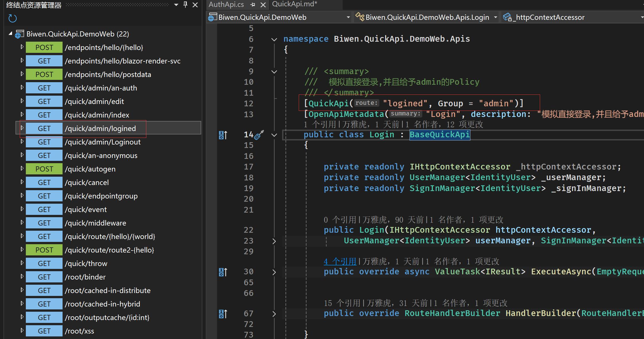The image size is (644, 339).
Task: Select the /root/cached-in-hybrid endpoint
Action: tap(102, 304)
